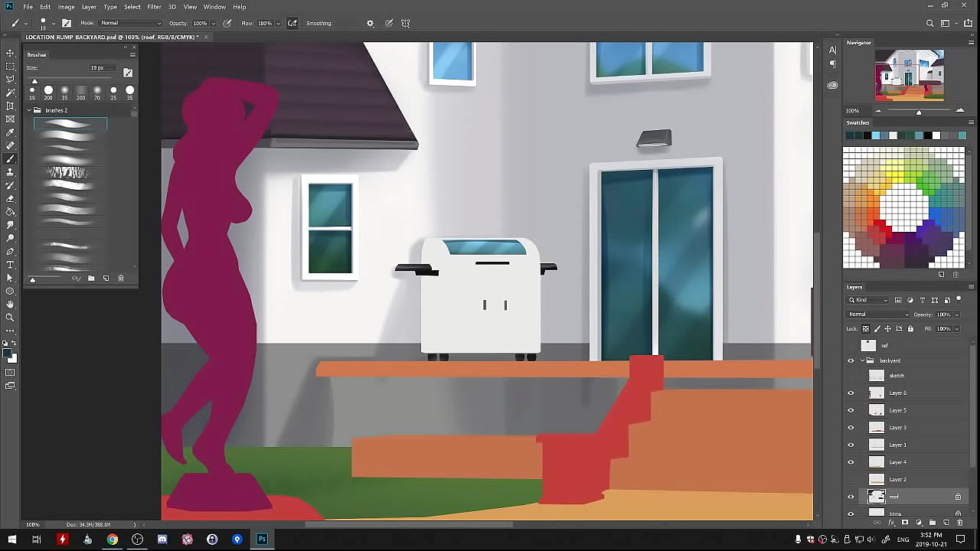
Task: Select the Eyedropper tool
Action: pos(10,132)
